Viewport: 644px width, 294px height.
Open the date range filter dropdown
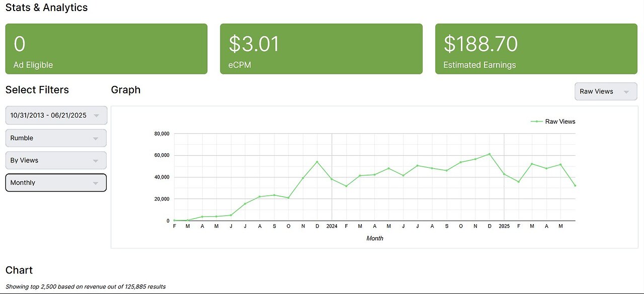click(56, 115)
